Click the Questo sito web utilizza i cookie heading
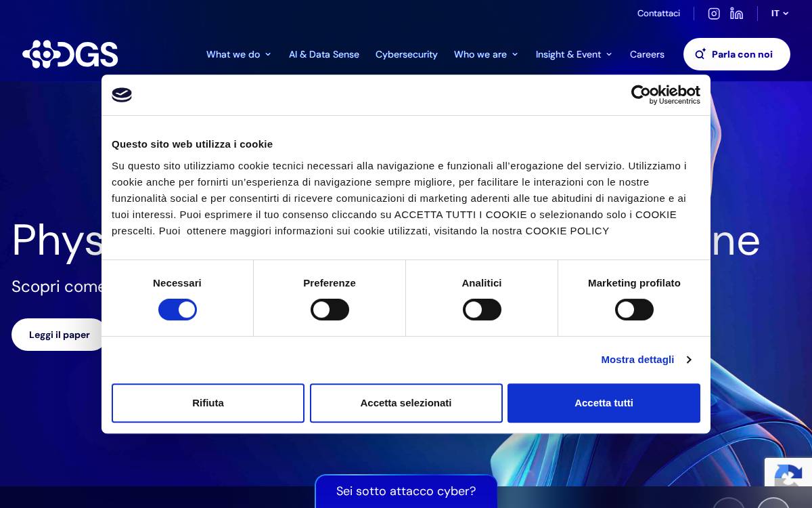812x508 pixels. pyautogui.click(x=192, y=144)
